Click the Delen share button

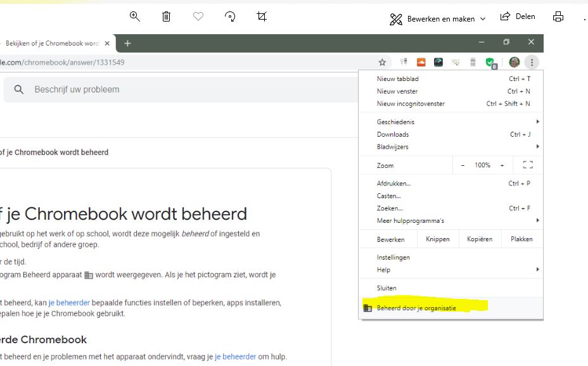[518, 17]
